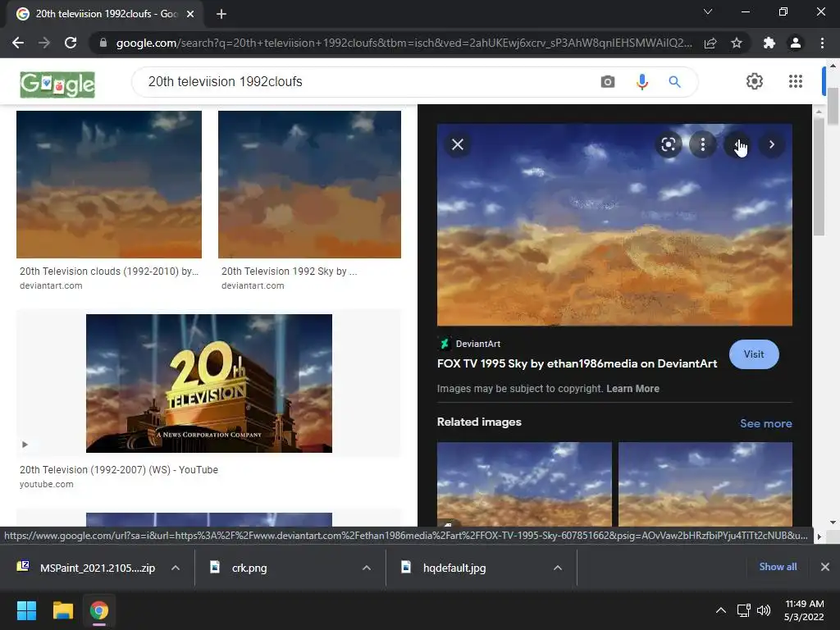This screenshot has width=840, height=630.
Task: Click the Visit button
Action: tap(754, 354)
